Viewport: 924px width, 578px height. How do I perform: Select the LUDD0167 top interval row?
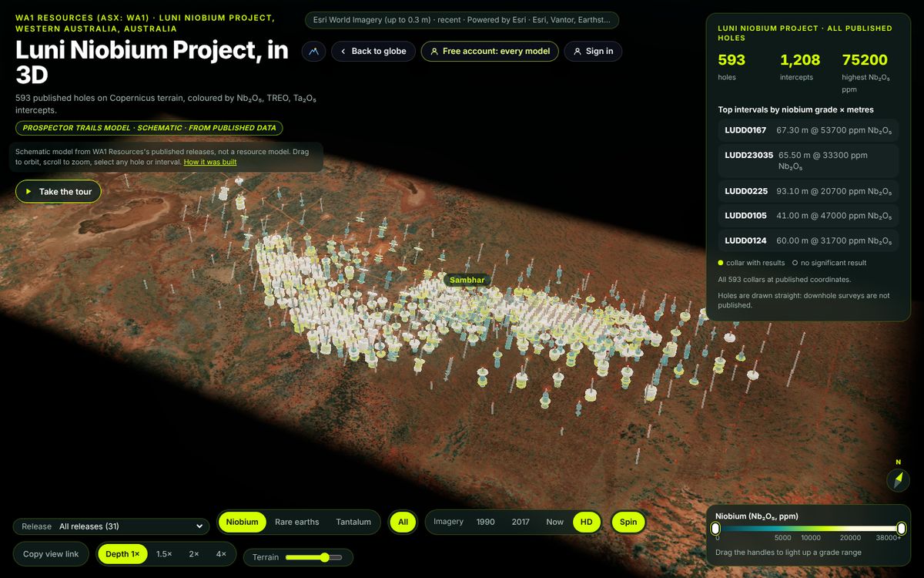(808, 130)
